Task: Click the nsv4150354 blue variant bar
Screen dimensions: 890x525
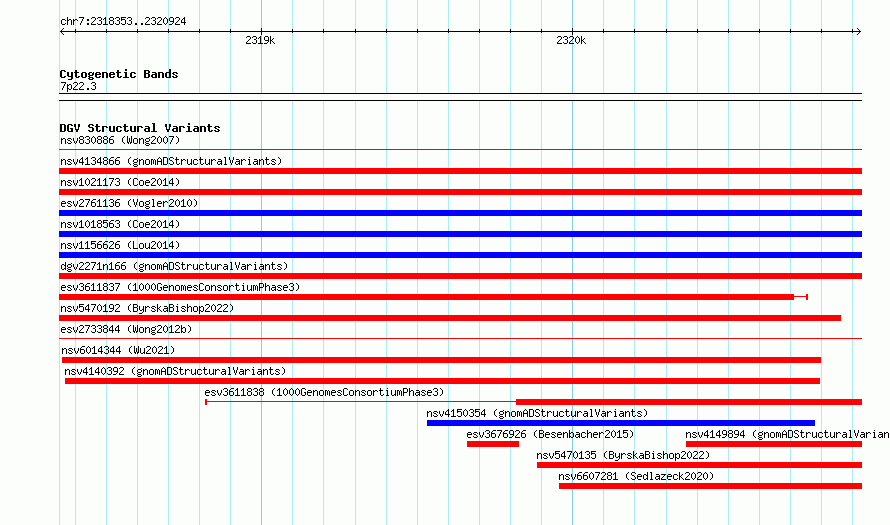Action: coord(621,423)
